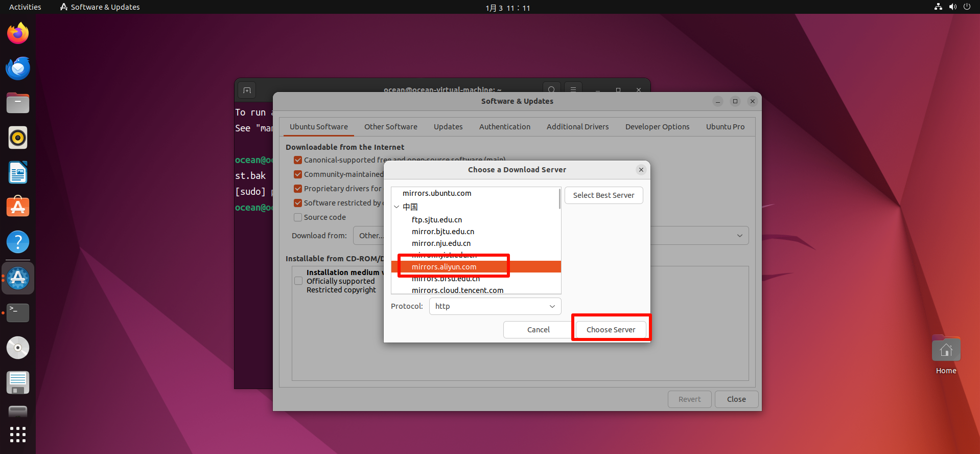This screenshot has height=454, width=980.
Task: Open the Files manager dock icon
Action: point(18,103)
